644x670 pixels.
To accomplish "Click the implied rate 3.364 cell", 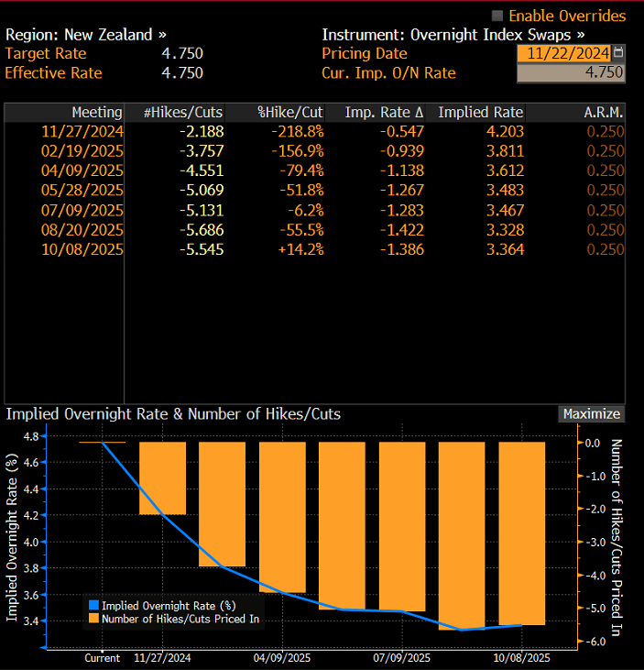I will pos(505,249).
